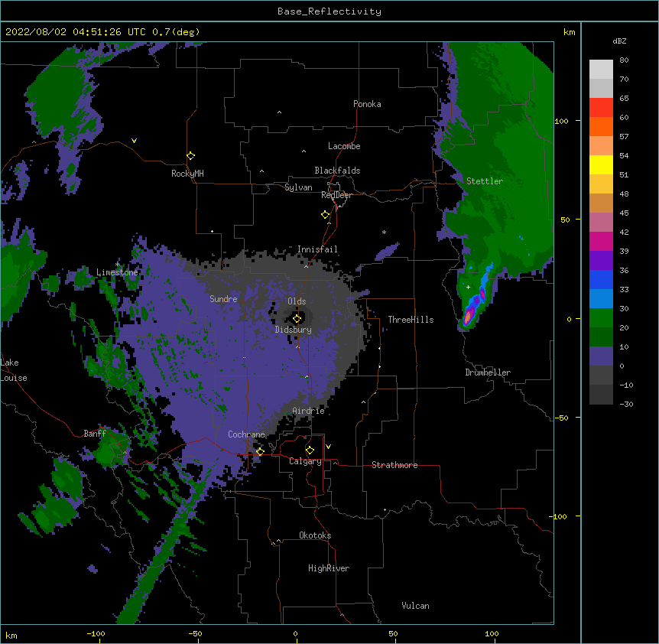Click the HighRiver city label
This screenshot has height=644, width=659.
(329, 568)
